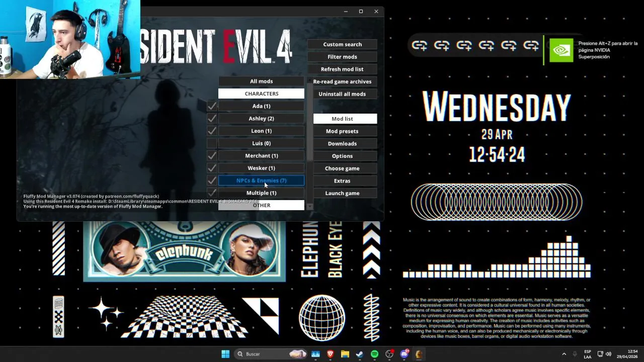
Task: Toggle the NPCs & Enemies checkbox
Action: (212, 180)
